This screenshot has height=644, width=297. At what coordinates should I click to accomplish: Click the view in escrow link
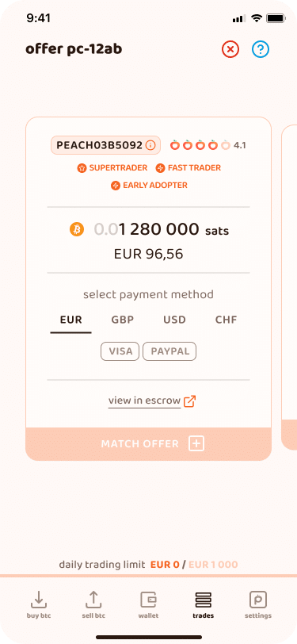pos(144,401)
